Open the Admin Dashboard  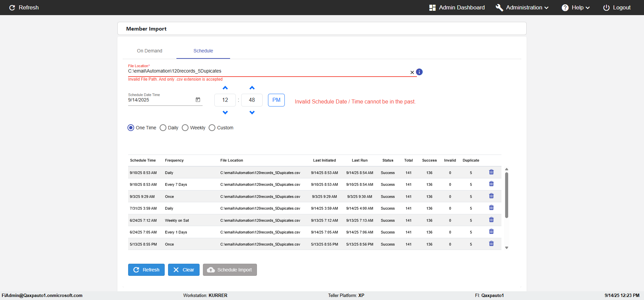pyautogui.click(x=457, y=7)
